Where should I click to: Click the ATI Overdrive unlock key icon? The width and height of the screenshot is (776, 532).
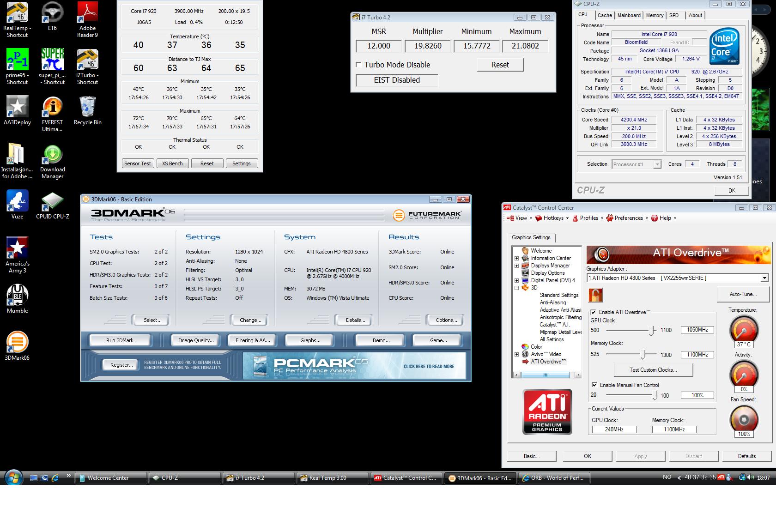click(x=595, y=295)
